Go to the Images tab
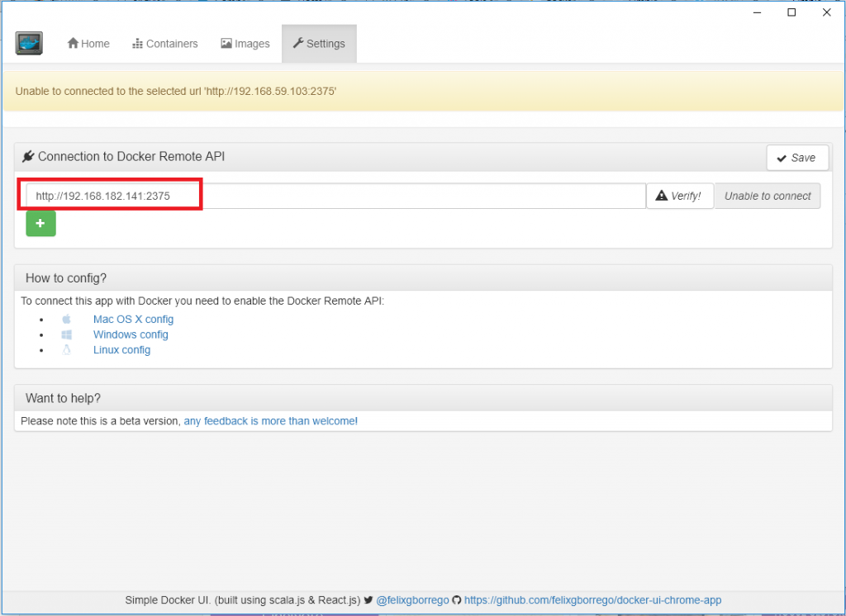Viewport: 846px width, 616px height. tap(245, 44)
